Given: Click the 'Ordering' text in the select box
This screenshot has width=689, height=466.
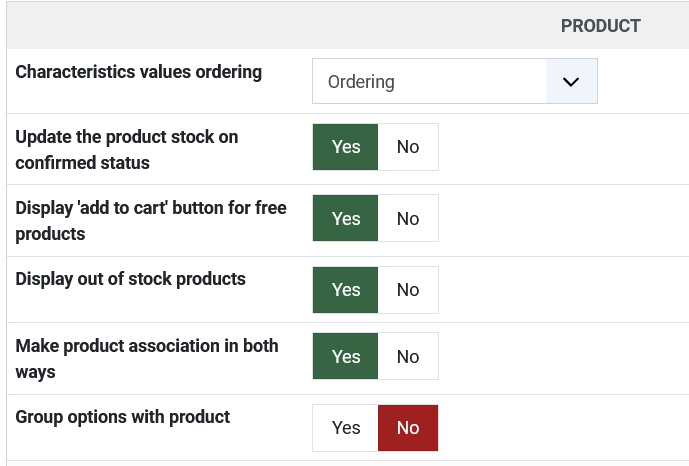Looking at the screenshot, I should (x=361, y=82).
